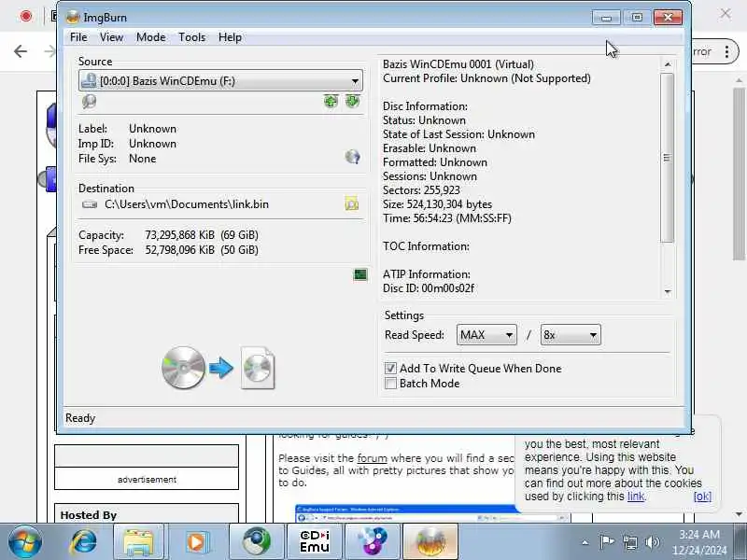Click the load tray green up-arrow icon
The height and width of the screenshot is (560, 747).
click(331, 101)
